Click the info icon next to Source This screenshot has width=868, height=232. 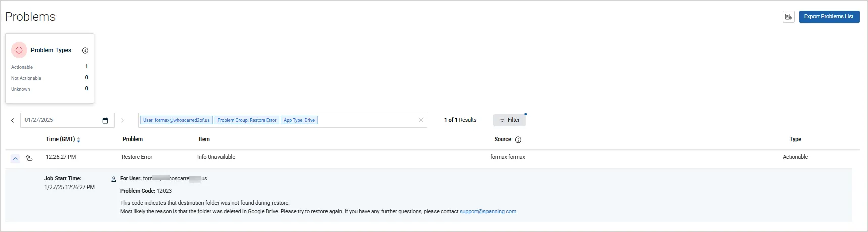(518, 140)
